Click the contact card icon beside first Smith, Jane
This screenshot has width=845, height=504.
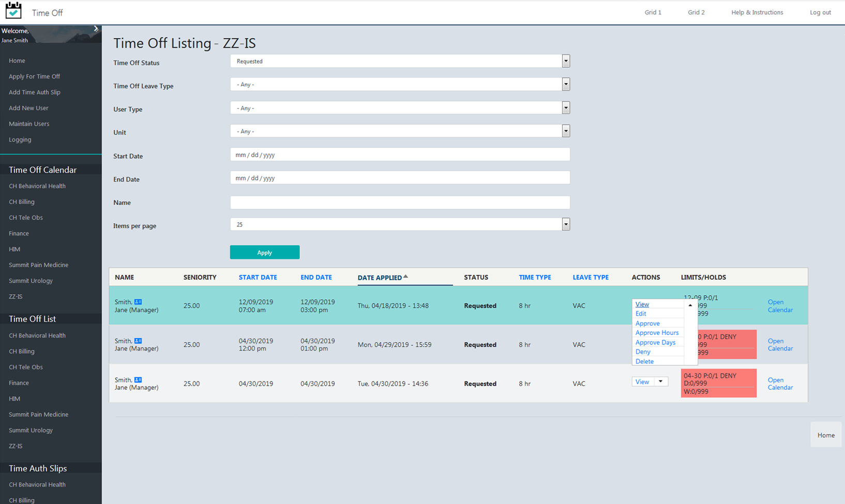tap(138, 302)
